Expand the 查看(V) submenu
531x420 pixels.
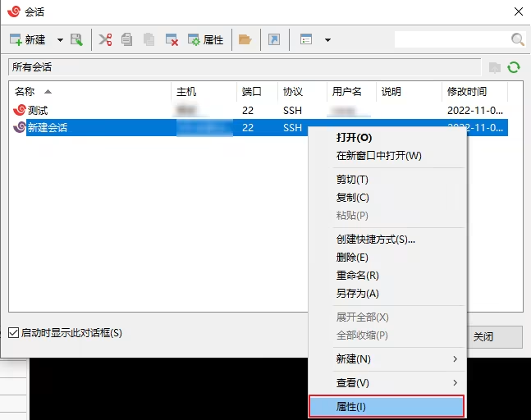(x=387, y=383)
